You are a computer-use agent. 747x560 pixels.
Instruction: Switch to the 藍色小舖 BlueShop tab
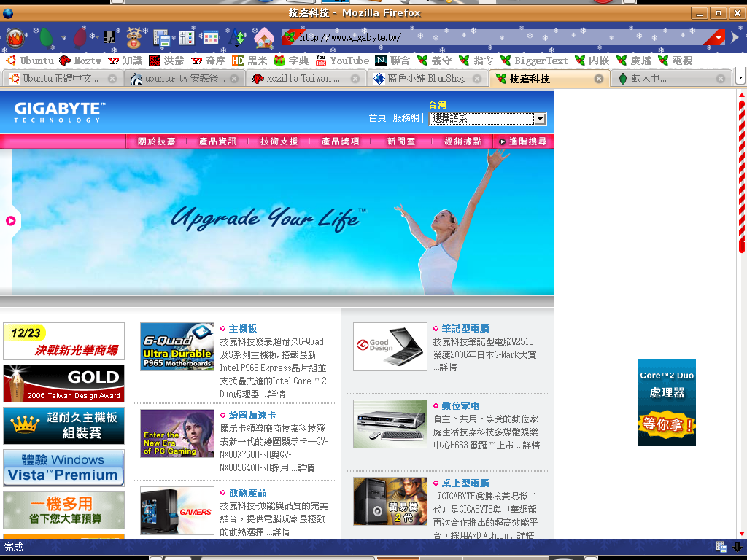(426, 79)
